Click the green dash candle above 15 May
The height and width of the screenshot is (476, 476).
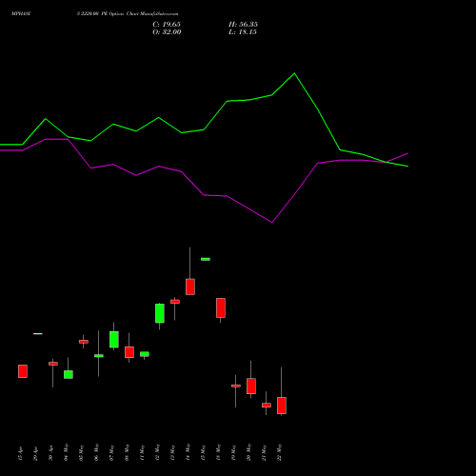point(206,259)
